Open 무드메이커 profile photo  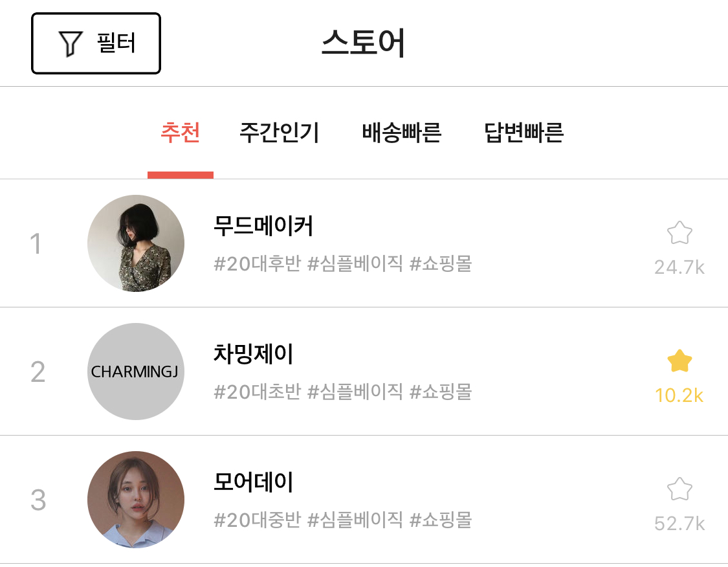[x=136, y=243]
